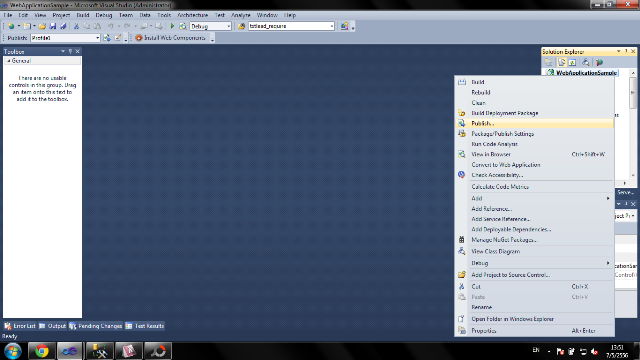Collapse the General group in Toolbox
This screenshot has height=360, width=640.
pyautogui.click(x=9, y=61)
